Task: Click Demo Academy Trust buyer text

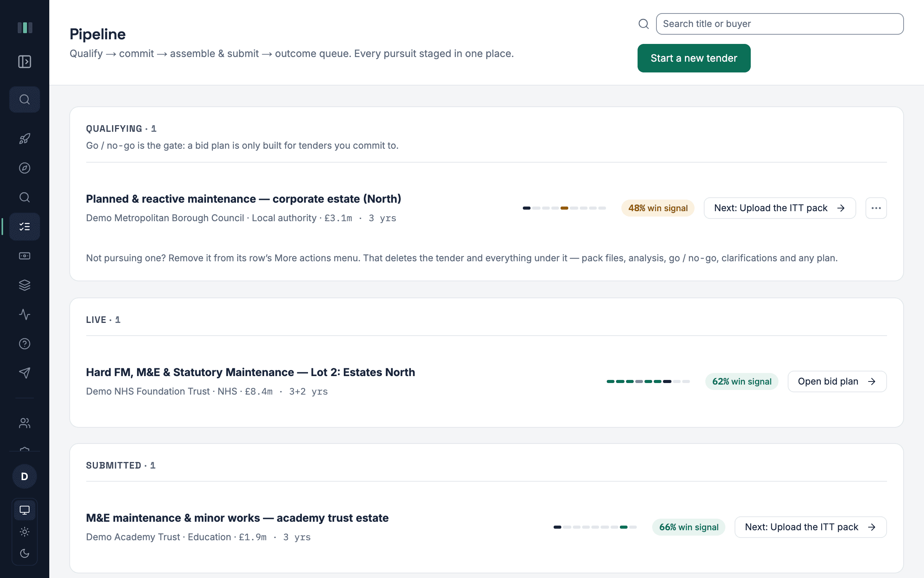Action: coord(133,537)
